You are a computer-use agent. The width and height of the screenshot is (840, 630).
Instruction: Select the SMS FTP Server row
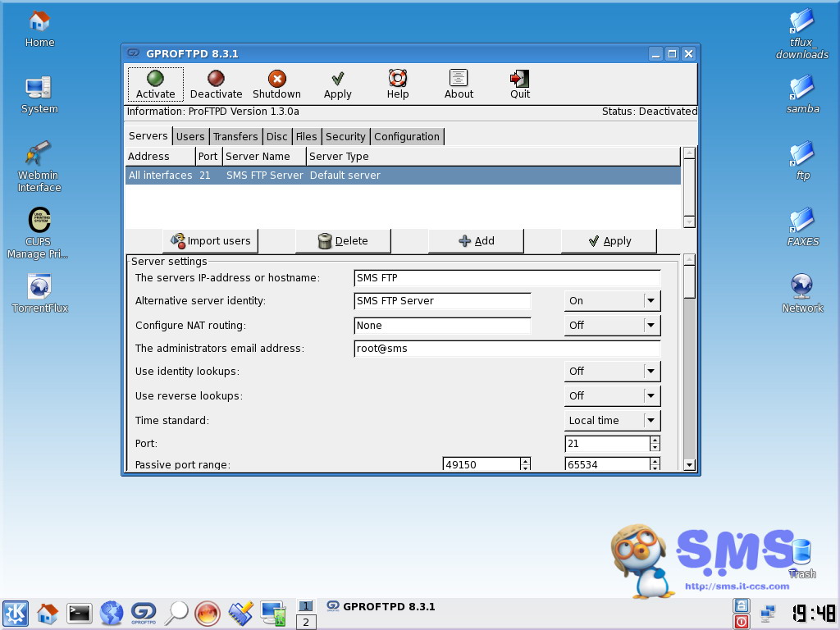click(328, 175)
